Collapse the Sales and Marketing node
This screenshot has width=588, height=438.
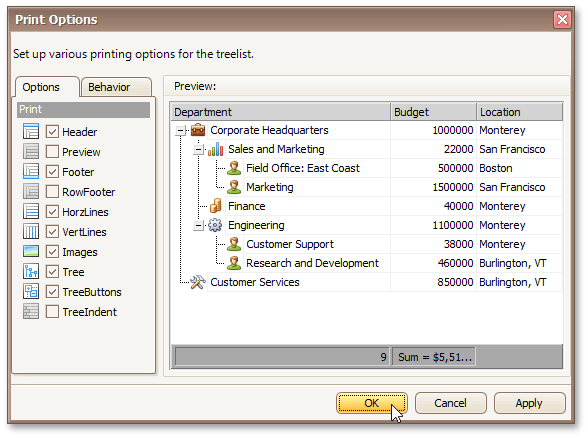(198, 150)
